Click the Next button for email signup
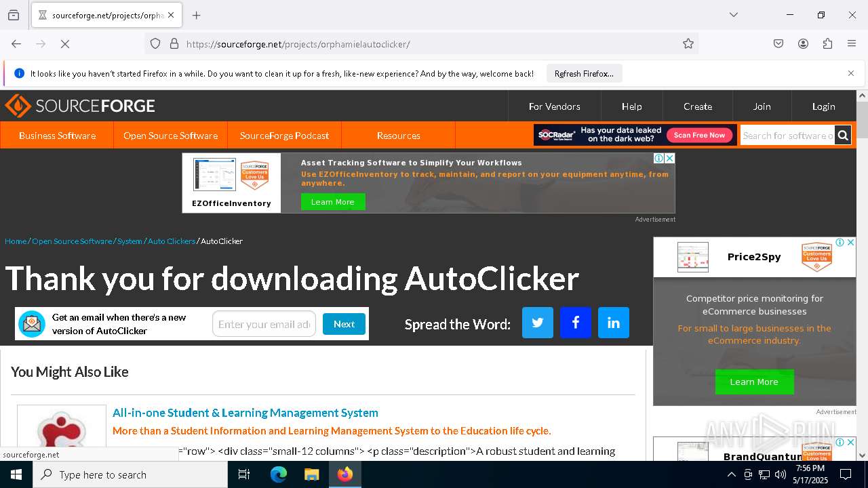The image size is (868, 488). click(x=344, y=324)
